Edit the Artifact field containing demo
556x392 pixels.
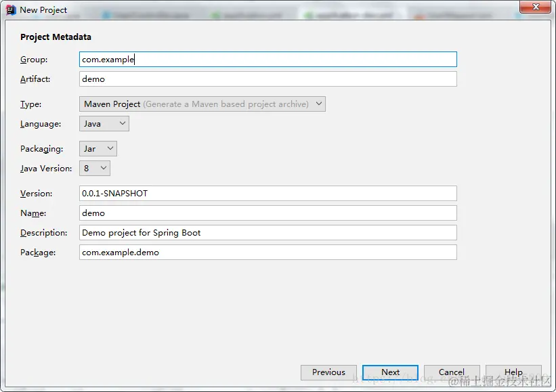(268, 79)
